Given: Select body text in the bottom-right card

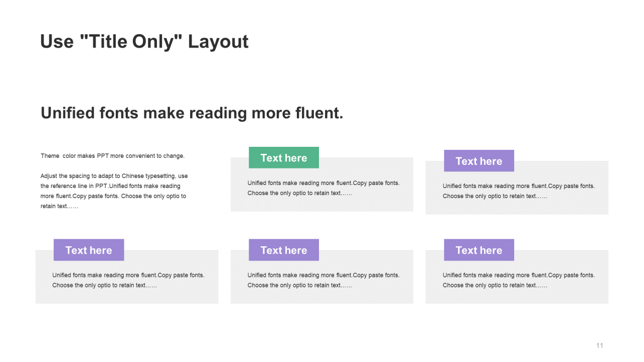Looking at the screenshot, I should (518, 280).
